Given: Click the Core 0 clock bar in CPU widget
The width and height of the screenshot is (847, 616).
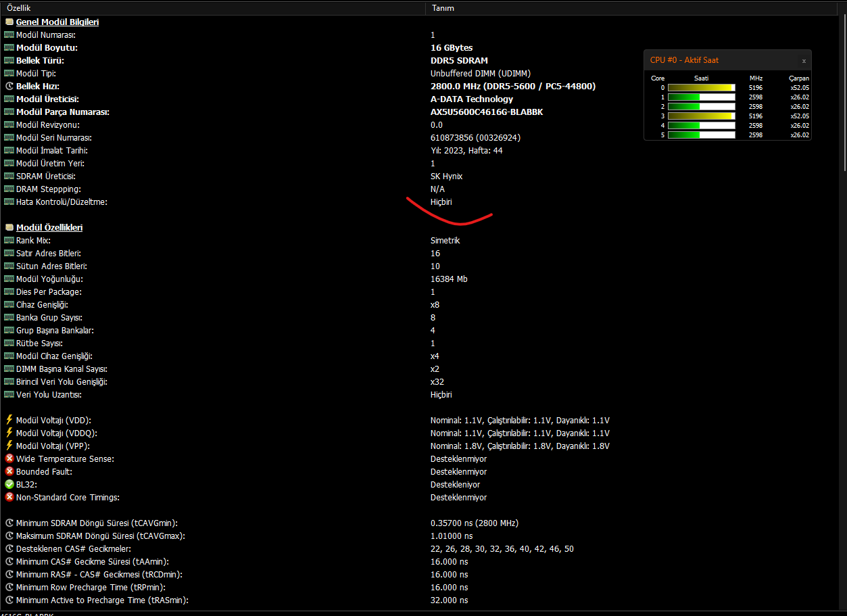Looking at the screenshot, I should click(x=701, y=87).
